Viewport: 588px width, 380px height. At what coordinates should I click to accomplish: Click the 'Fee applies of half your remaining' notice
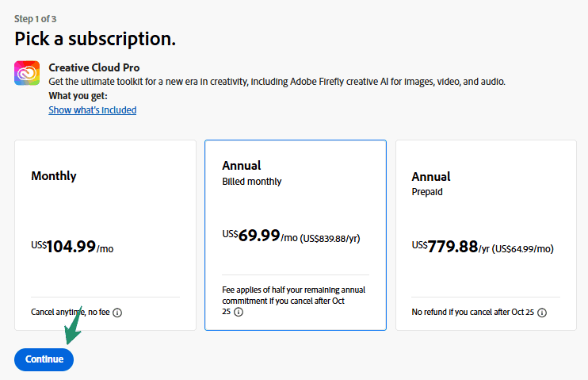[x=293, y=290]
